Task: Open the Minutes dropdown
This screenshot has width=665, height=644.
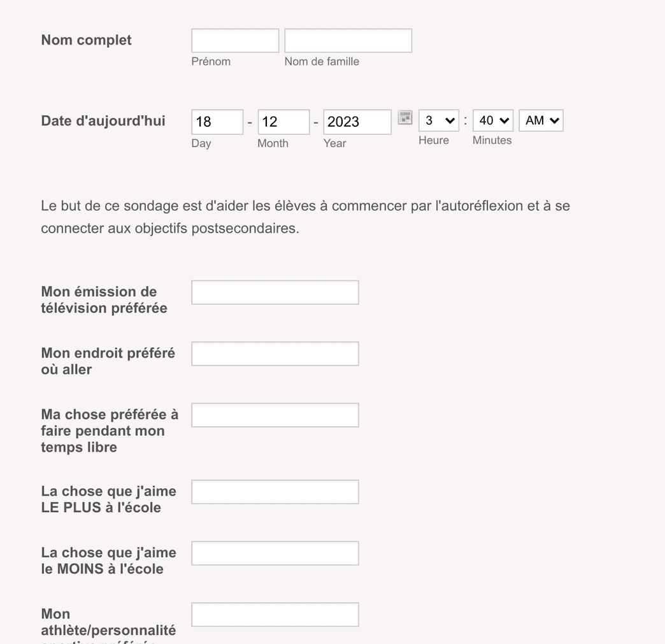Action: pos(492,120)
